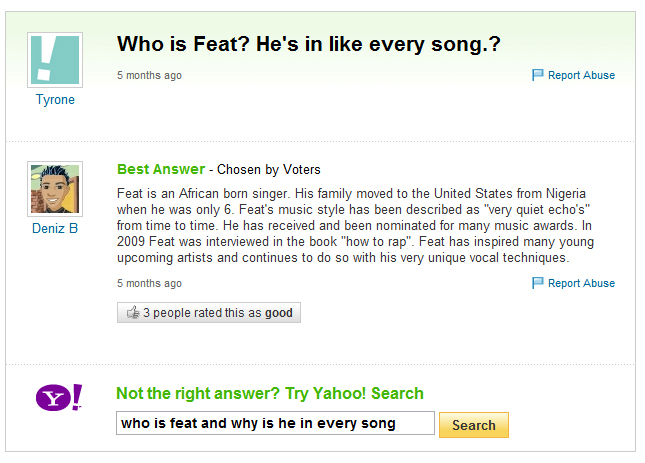Click Tyrone's exclamation mark avatar

click(55, 59)
